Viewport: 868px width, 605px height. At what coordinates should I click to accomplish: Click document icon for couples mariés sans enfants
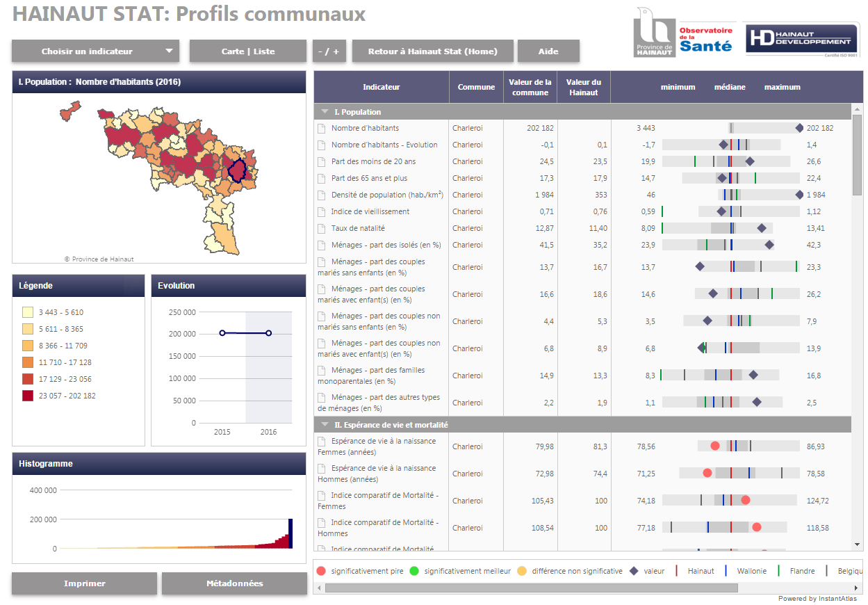pos(322,261)
